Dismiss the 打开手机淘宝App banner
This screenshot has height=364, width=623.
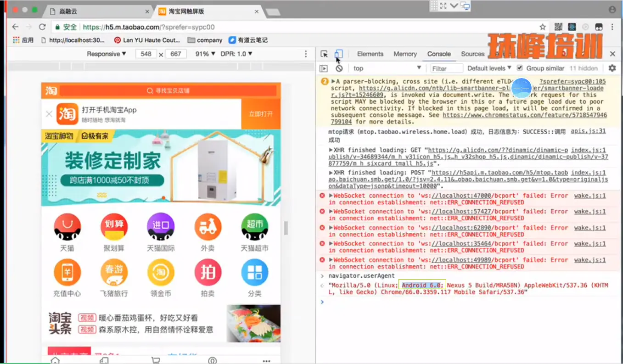pyautogui.click(x=49, y=114)
